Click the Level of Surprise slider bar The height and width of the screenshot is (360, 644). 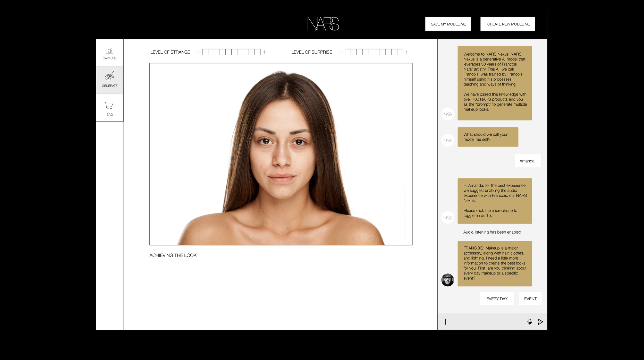374,52
